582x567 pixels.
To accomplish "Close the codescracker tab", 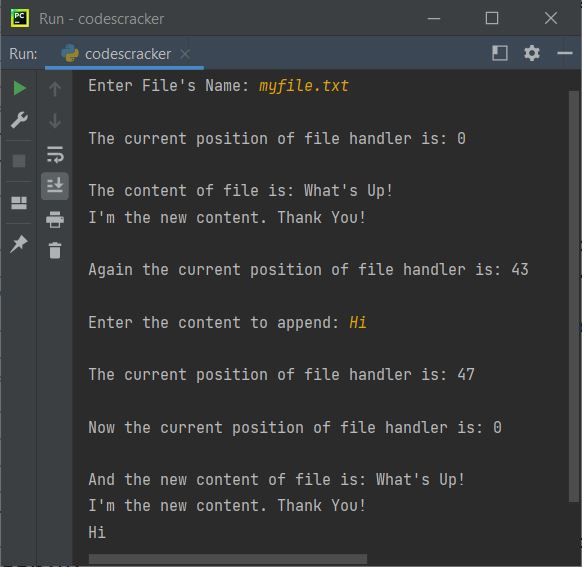I will coord(184,54).
